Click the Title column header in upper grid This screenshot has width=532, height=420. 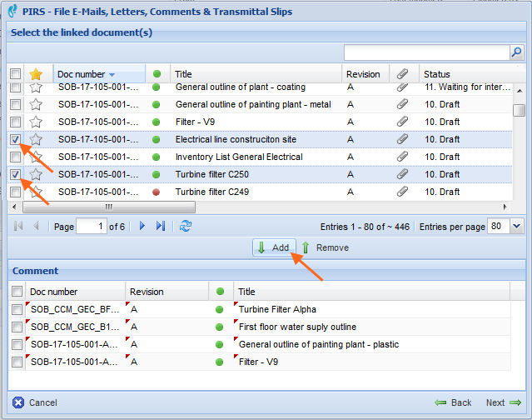(x=256, y=73)
